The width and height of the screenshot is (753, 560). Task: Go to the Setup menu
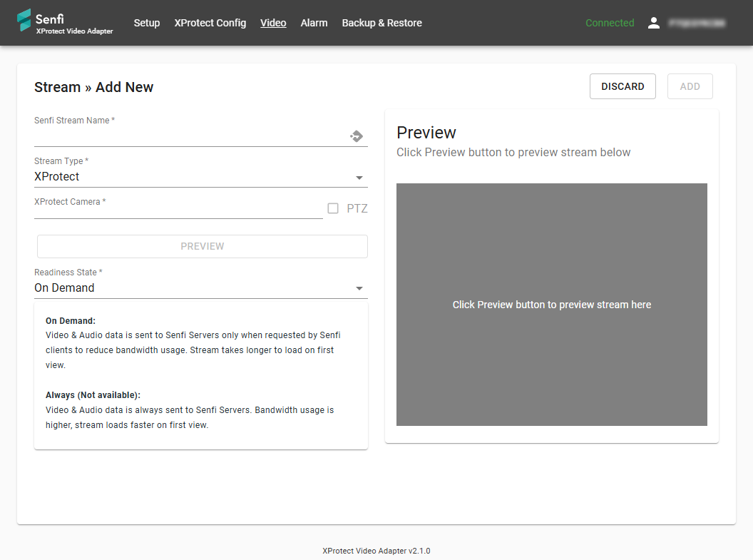[x=147, y=23]
